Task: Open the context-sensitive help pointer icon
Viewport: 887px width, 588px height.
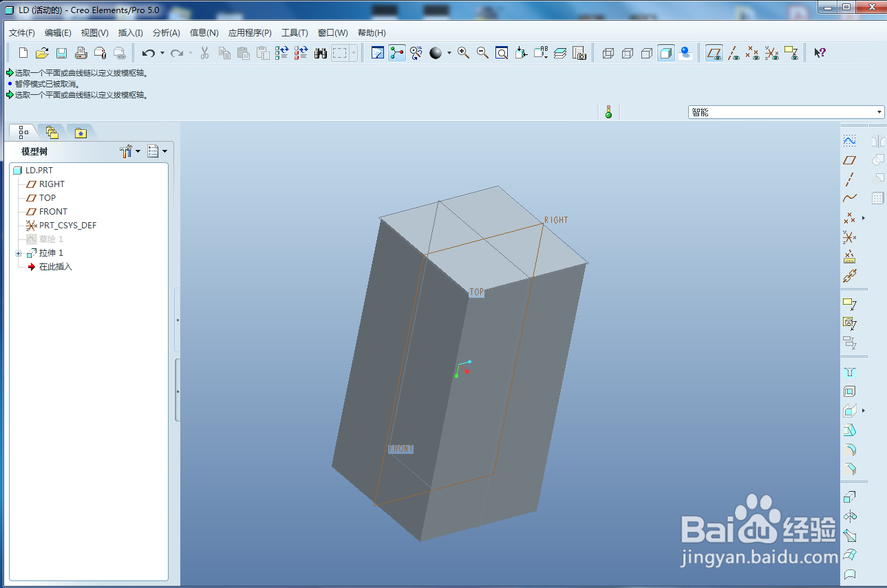Action: [820, 53]
